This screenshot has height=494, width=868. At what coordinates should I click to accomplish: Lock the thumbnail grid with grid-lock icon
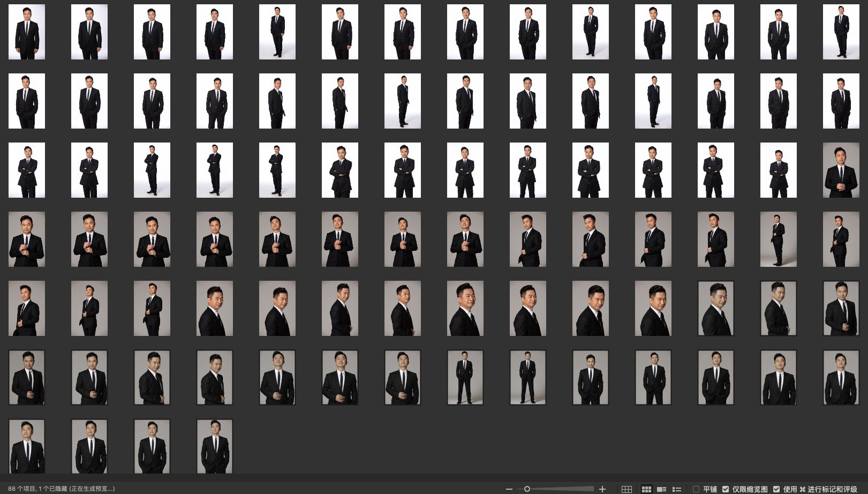[x=626, y=489]
